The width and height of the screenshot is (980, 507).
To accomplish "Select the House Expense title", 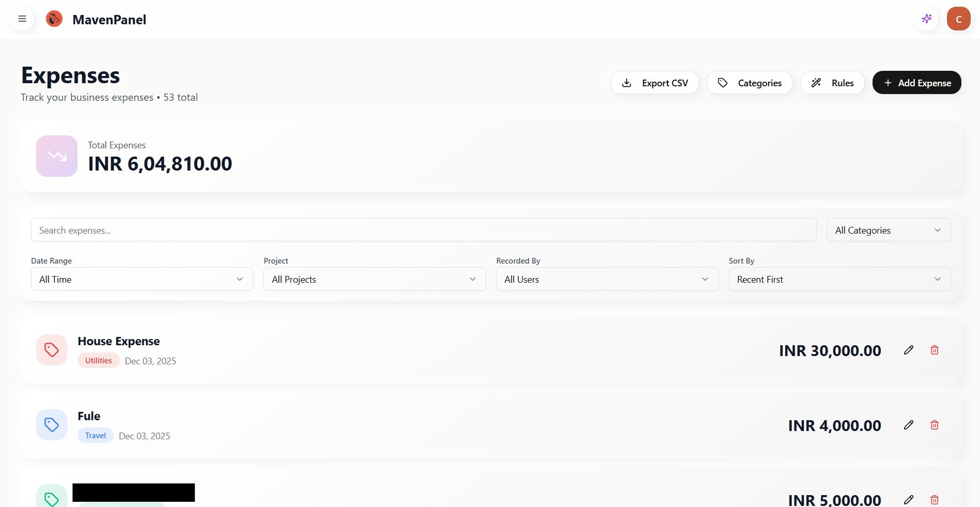I will point(119,341).
